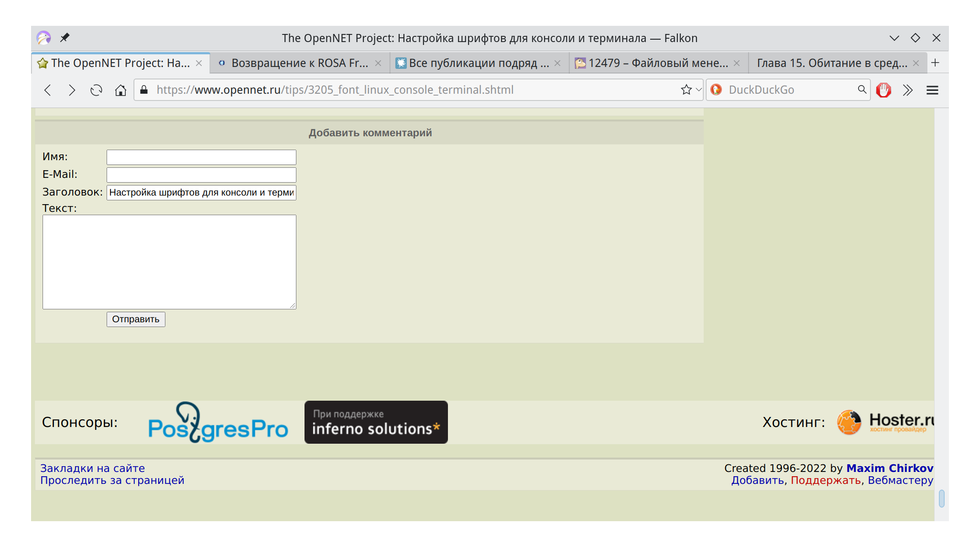Pin the window with pushpin icon
The height and width of the screenshot is (558, 980).
tap(65, 38)
